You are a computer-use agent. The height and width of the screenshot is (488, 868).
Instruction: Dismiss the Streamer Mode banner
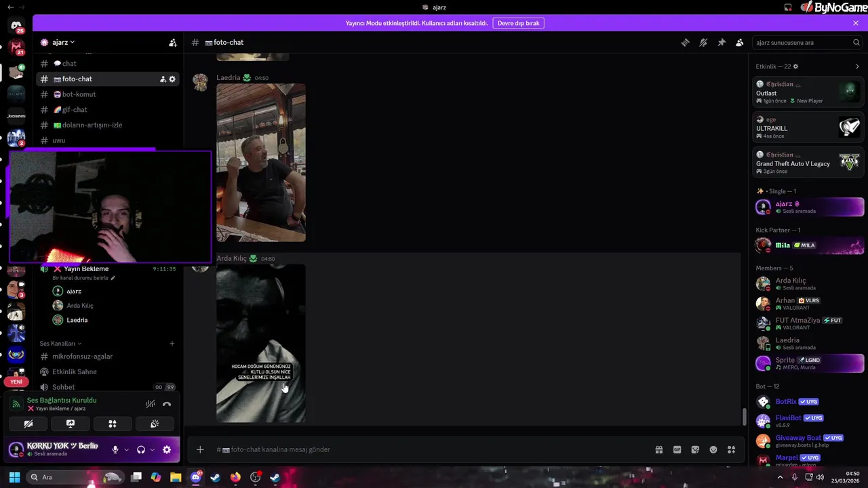coord(856,23)
